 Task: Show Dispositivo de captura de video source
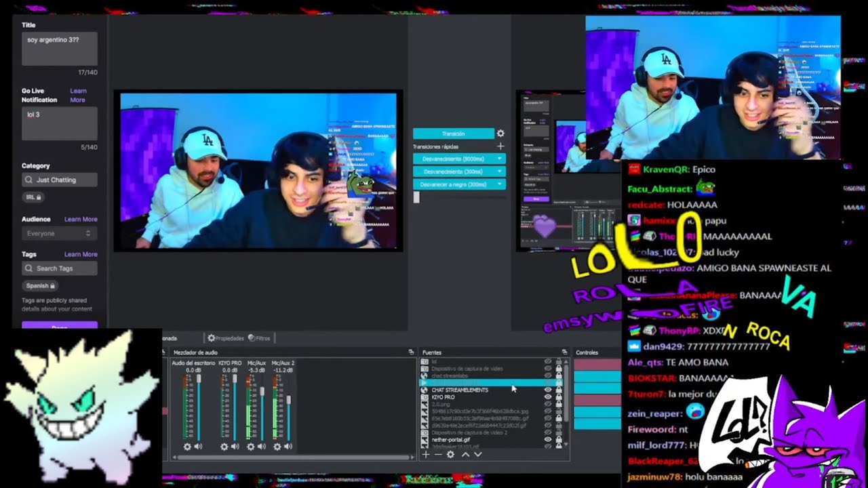pos(548,369)
